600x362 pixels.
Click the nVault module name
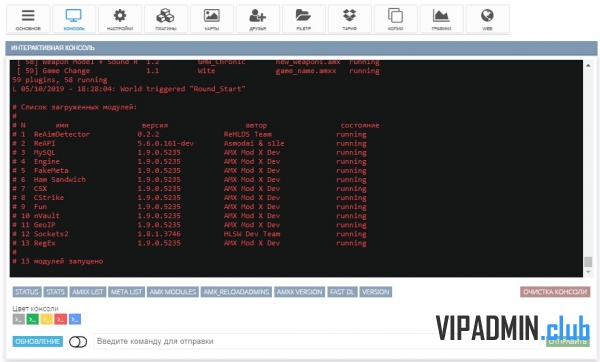pyautogui.click(x=47, y=216)
